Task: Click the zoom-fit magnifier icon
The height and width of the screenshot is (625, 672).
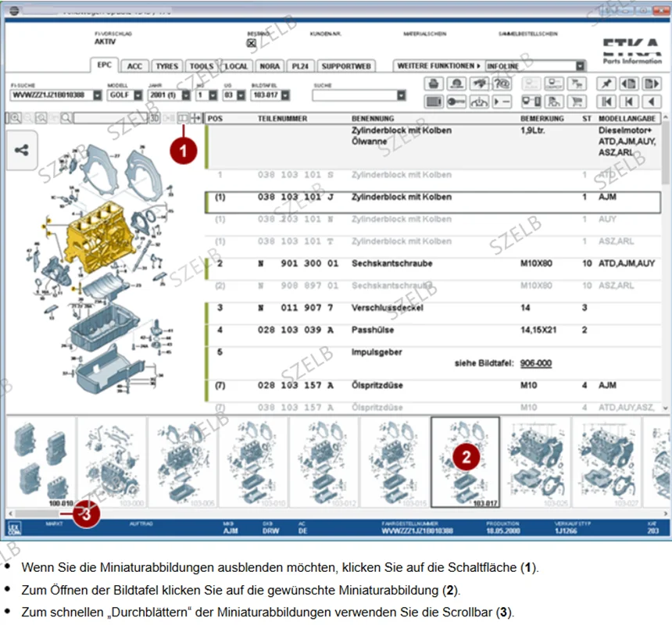Action: coord(41,118)
